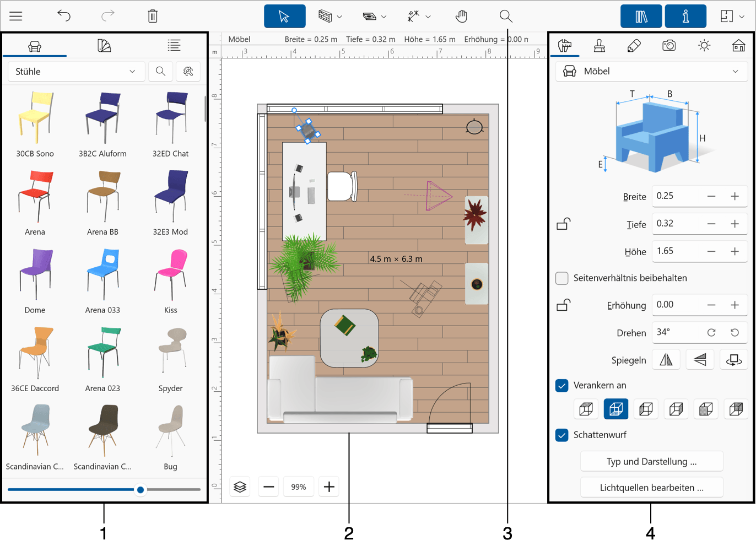Click the undo arrow icon
Screen dimensions: 756x540
coord(64,16)
